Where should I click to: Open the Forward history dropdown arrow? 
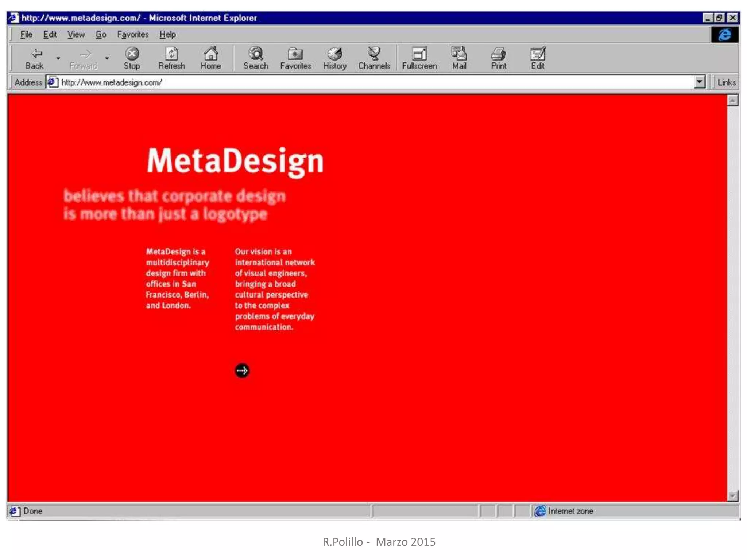pyautogui.click(x=107, y=58)
